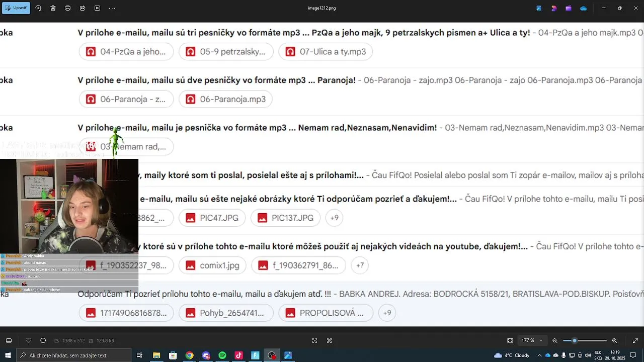Click the f_190362791_86... attachment chip
644x362 pixels.
tap(298, 265)
